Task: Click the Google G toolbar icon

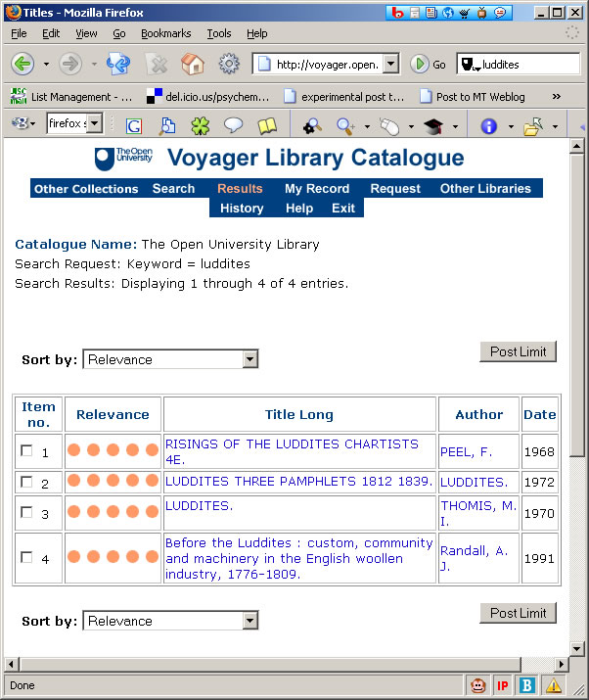Action: pyautogui.click(x=134, y=126)
